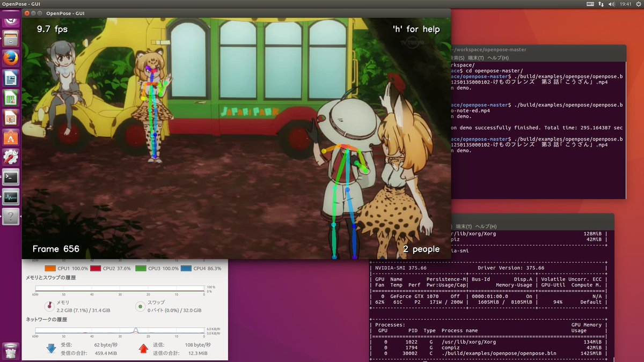644x362 pixels.
Task: Click the '1605MiB / 8105MiB' memory usage
Action: pos(504,302)
